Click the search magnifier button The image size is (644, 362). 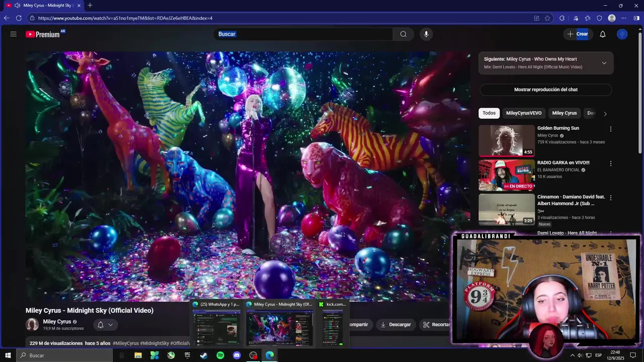click(x=404, y=34)
